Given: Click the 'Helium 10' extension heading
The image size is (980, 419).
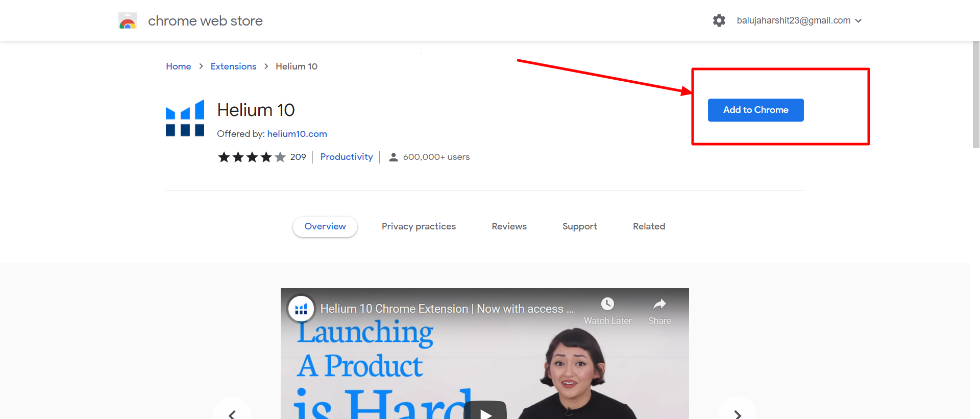Looking at the screenshot, I should pyautogui.click(x=256, y=110).
